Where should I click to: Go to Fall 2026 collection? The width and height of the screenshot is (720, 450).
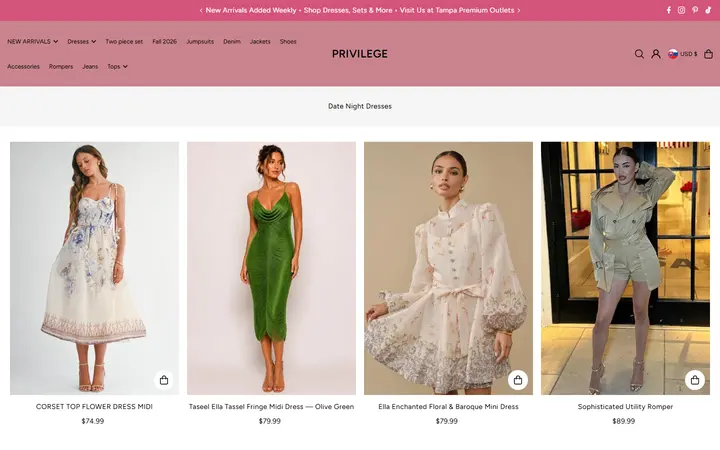click(x=164, y=41)
